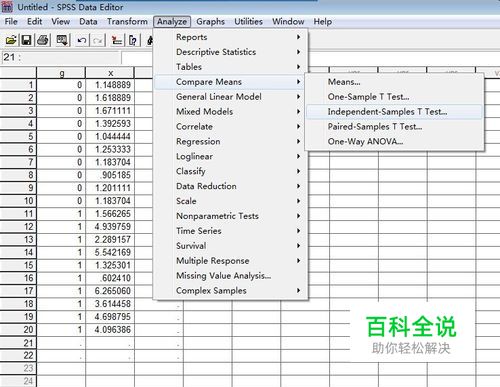The height and width of the screenshot is (387, 500).
Task: Choose Independent-Samples T Test...
Action: click(394, 112)
